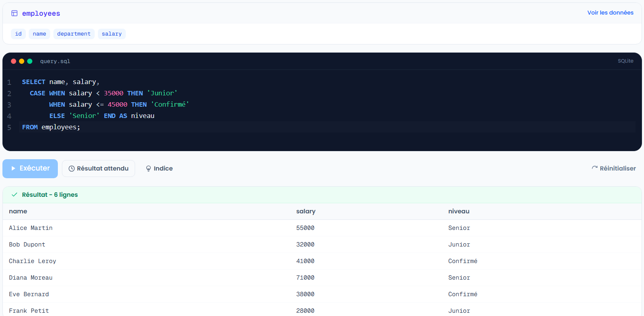The image size is (644, 316).
Task: Click the niveau column header in results
Action: click(x=459, y=211)
